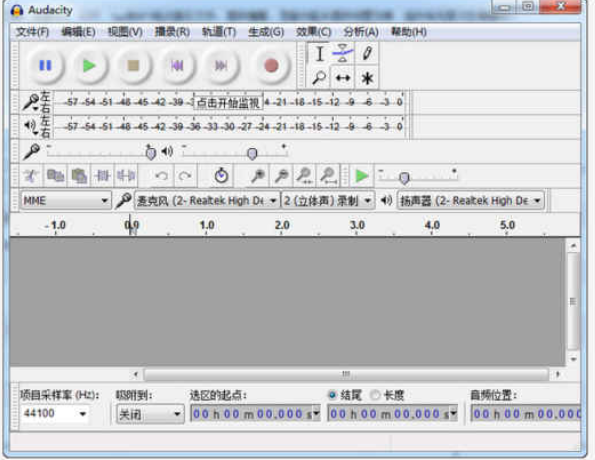The image size is (595, 460).
Task: Click the horizontal scrollbar left arrow
Action: [x=136, y=374]
